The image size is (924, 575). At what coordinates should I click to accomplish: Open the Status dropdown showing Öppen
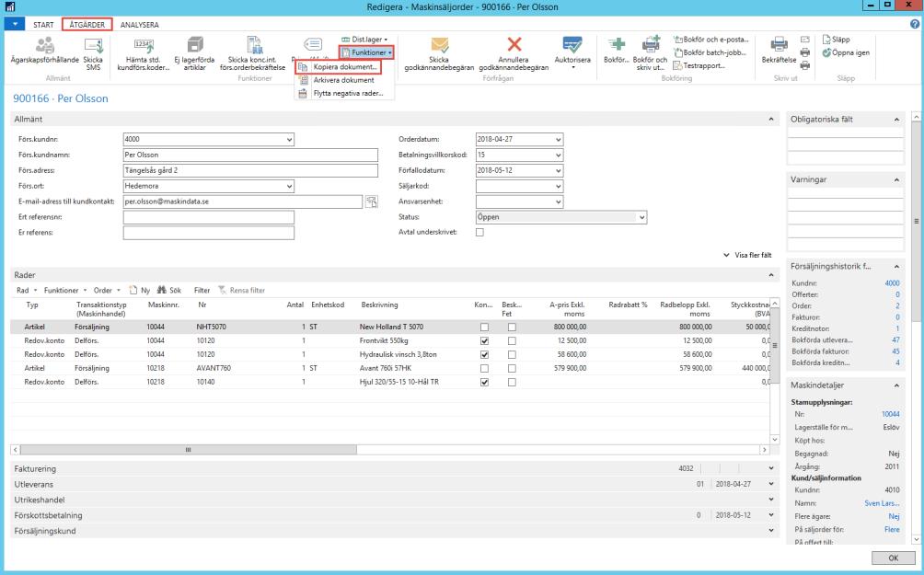[x=641, y=217]
